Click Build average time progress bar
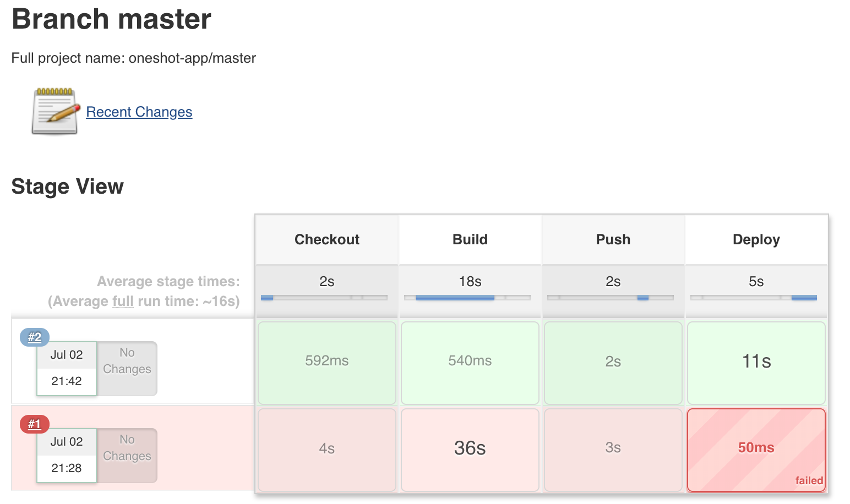Viewport: 850px width, 504px height. point(467,298)
